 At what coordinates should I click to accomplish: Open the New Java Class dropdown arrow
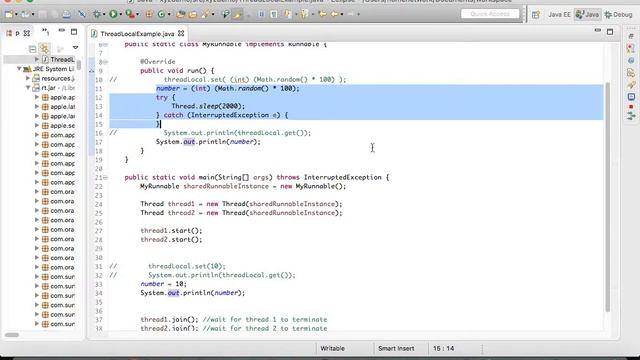[169, 15]
